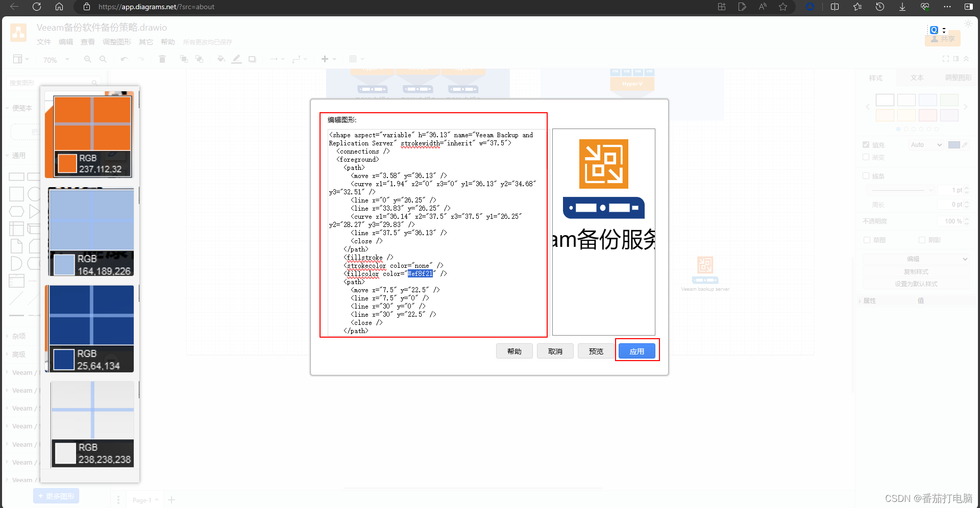
Task: Toggle the 草图 sketch checkbox
Action: 867,240
